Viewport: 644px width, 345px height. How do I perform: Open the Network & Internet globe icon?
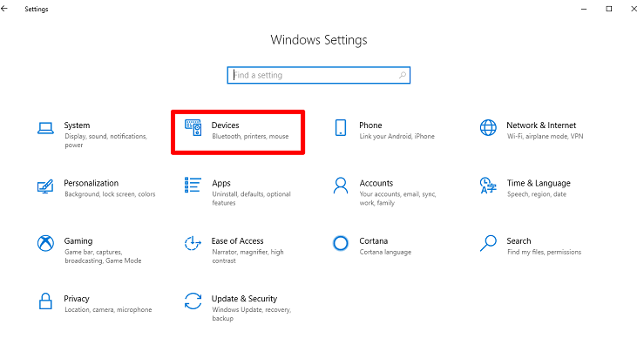tap(488, 128)
